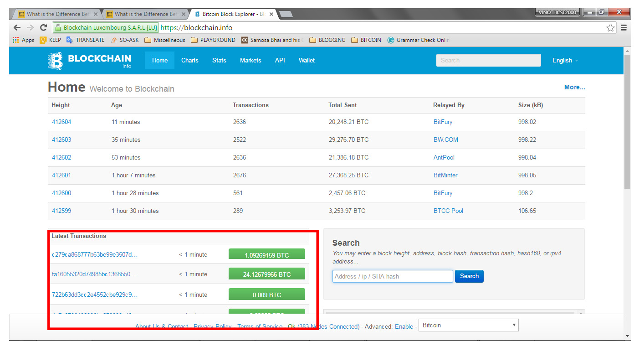Open API in the navbar
The image size is (644, 341).
(280, 60)
